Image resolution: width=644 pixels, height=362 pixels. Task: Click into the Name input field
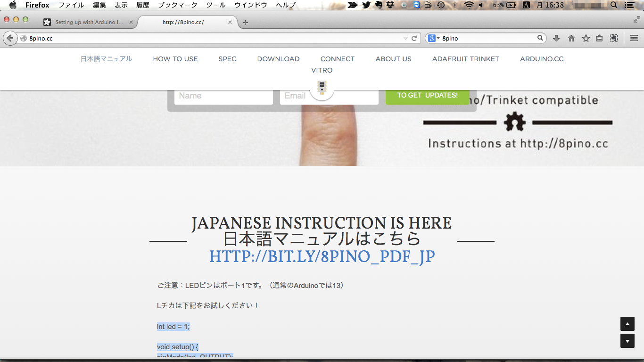(223, 96)
